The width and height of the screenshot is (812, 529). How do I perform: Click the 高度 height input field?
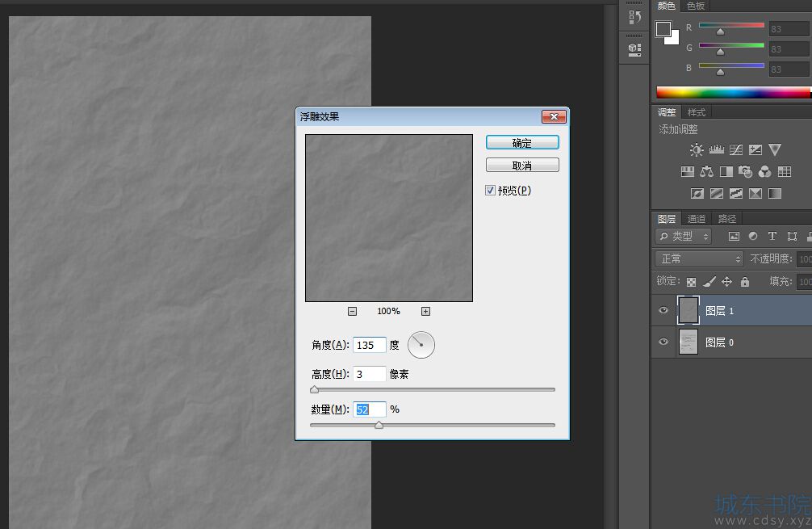pyautogui.click(x=369, y=374)
